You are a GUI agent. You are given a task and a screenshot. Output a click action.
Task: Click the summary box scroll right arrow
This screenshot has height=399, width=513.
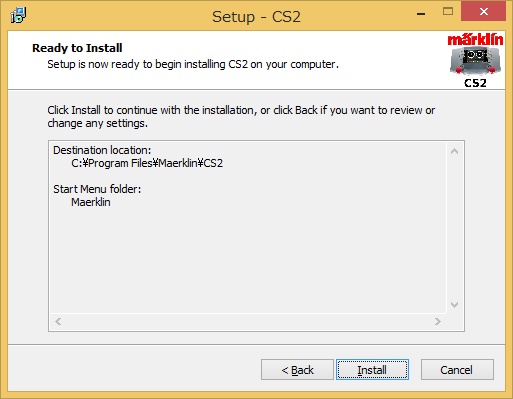coord(438,321)
